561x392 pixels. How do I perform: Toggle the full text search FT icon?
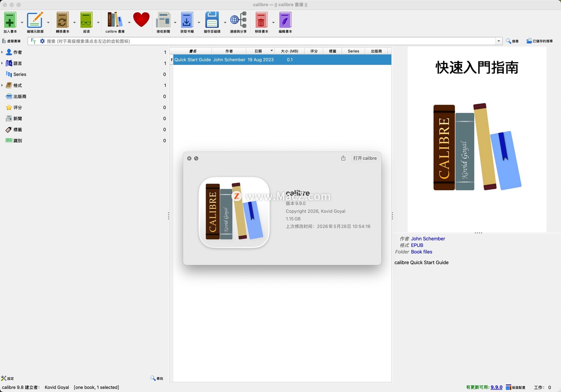pos(33,41)
